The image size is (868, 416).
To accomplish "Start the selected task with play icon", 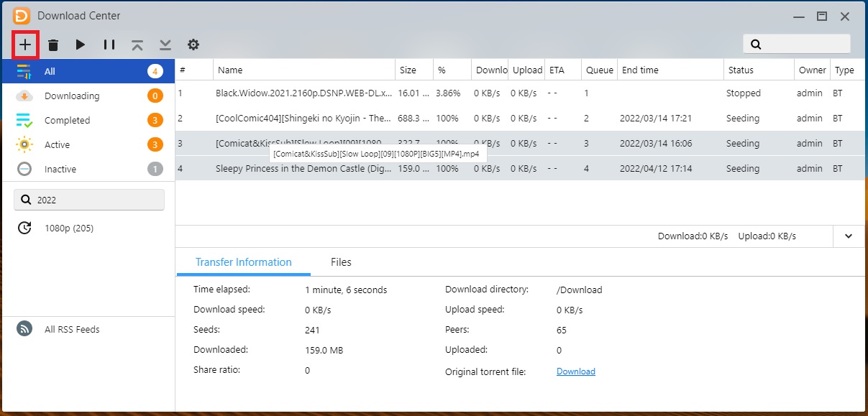I will 81,45.
